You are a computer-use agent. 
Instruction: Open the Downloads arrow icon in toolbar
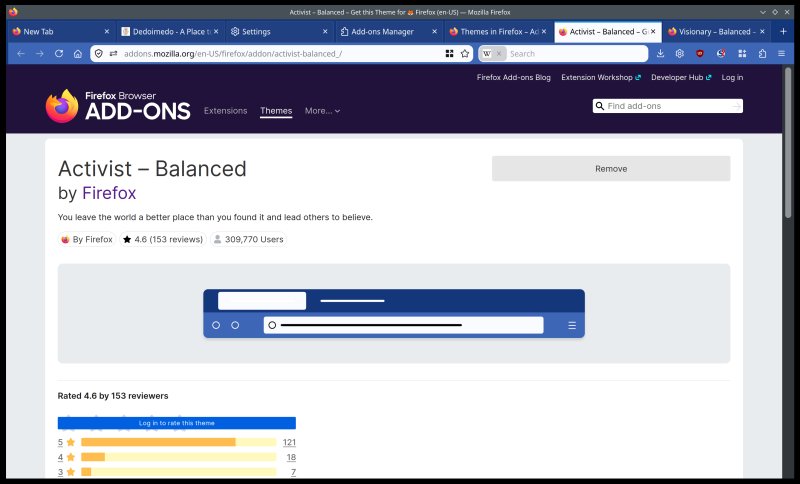click(x=660, y=54)
